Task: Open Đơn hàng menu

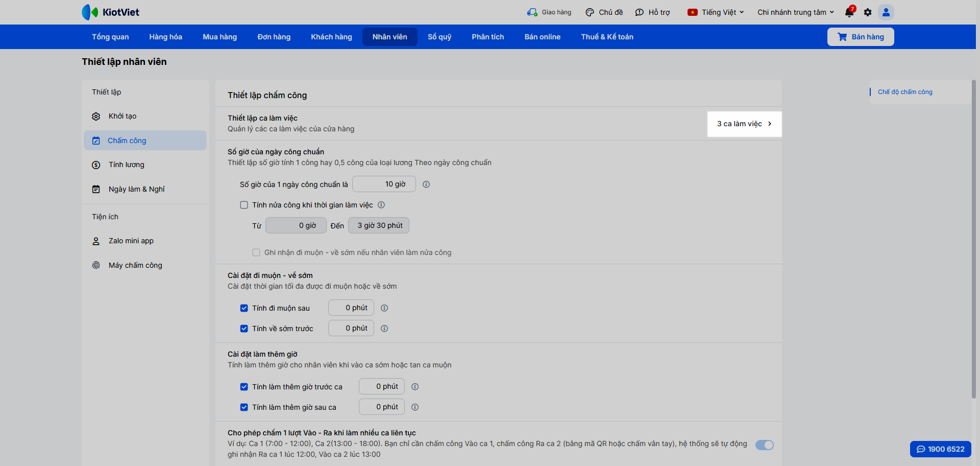Action: pyautogui.click(x=274, y=37)
